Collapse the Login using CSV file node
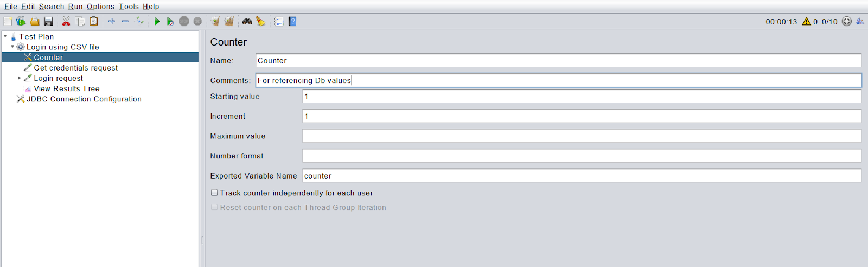The image size is (868, 267). [x=12, y=47]
